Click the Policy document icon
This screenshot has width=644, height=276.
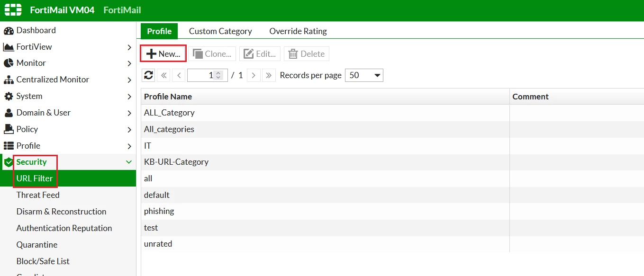pos(9,129)
